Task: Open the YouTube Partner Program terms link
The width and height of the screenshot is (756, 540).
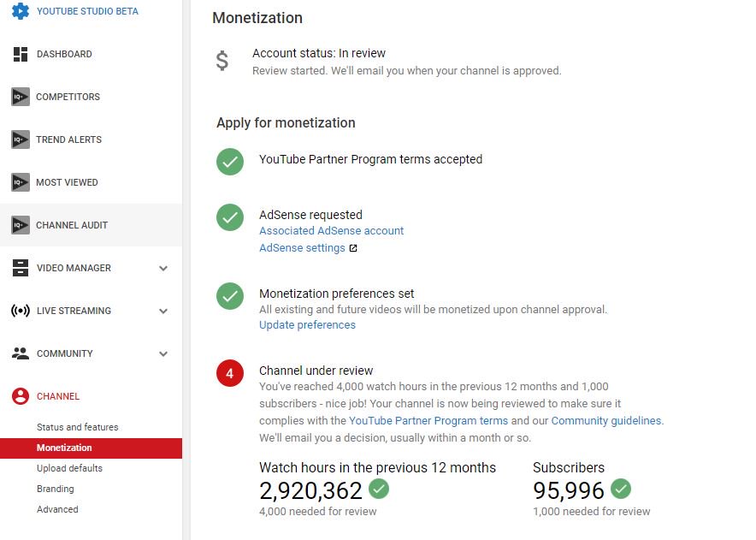Action: click(428, 420)
